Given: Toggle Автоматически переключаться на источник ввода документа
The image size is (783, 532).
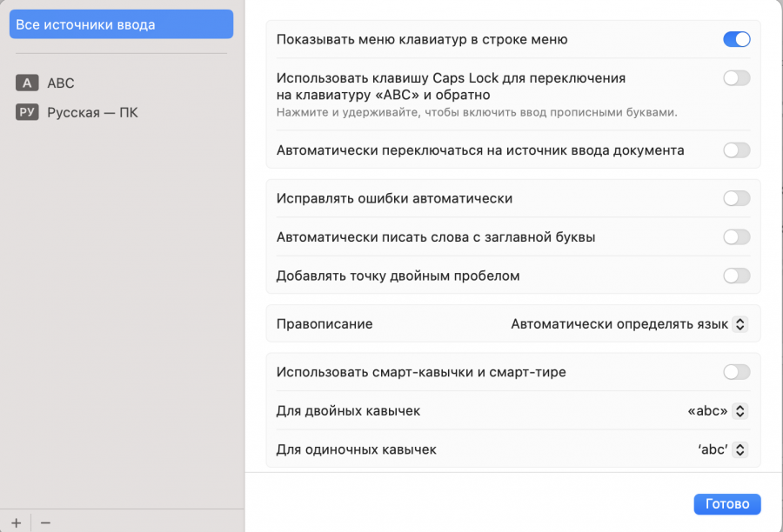Looking at the screenshot, I should [736, 150].
